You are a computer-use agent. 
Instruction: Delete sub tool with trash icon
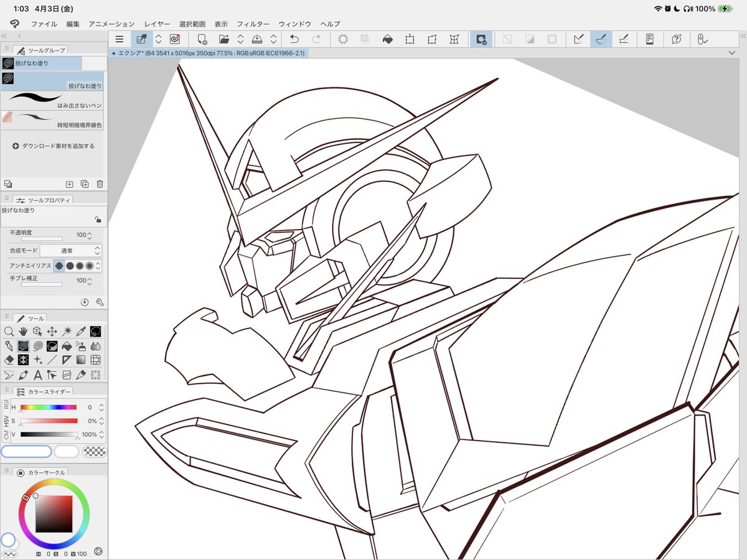click(x=100, y=184)
